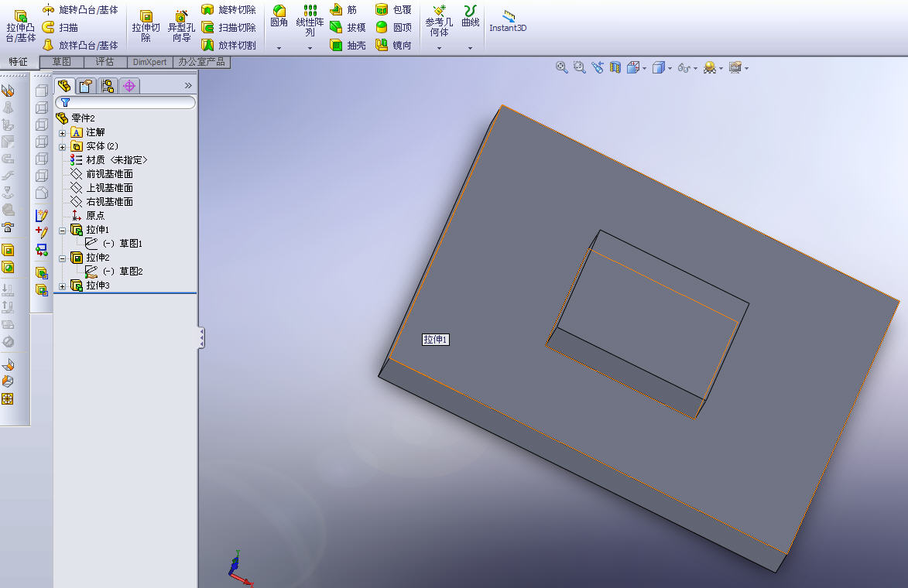Select 旋转凸台/基体 revolve boss tool
Screen dimensions: 908x588
[x=81, y=10]
